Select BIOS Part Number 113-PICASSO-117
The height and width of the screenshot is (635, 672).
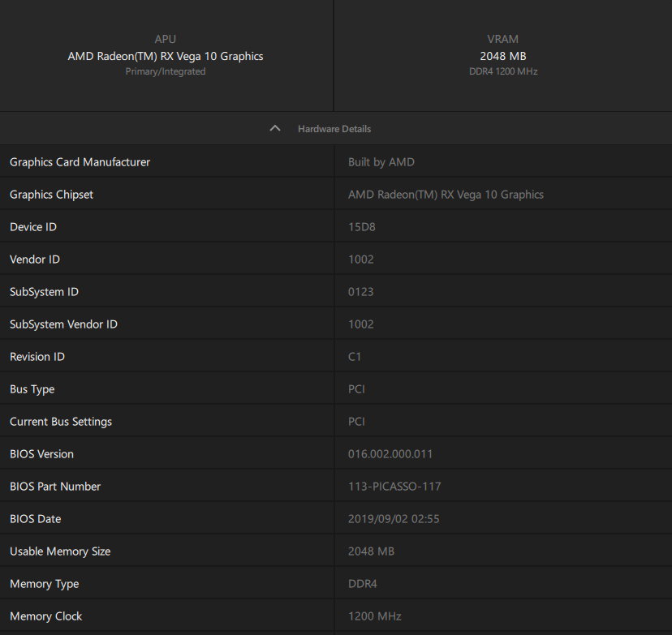point(394,487)
